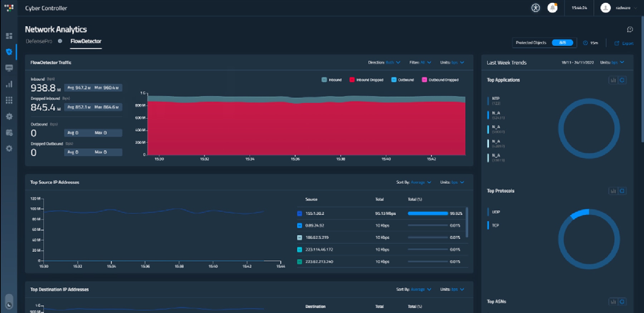Click the inbound Max 960.4 M value

click(x=107, y=88)
